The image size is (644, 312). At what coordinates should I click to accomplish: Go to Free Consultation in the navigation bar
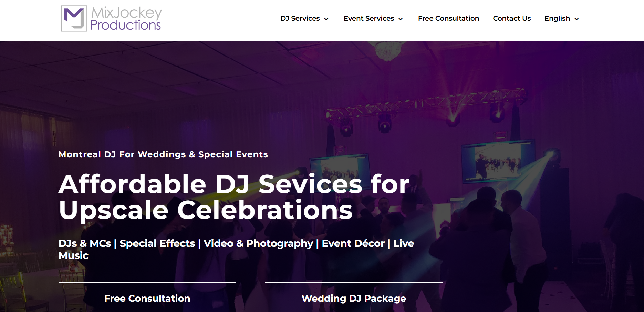tap(448, 18)
